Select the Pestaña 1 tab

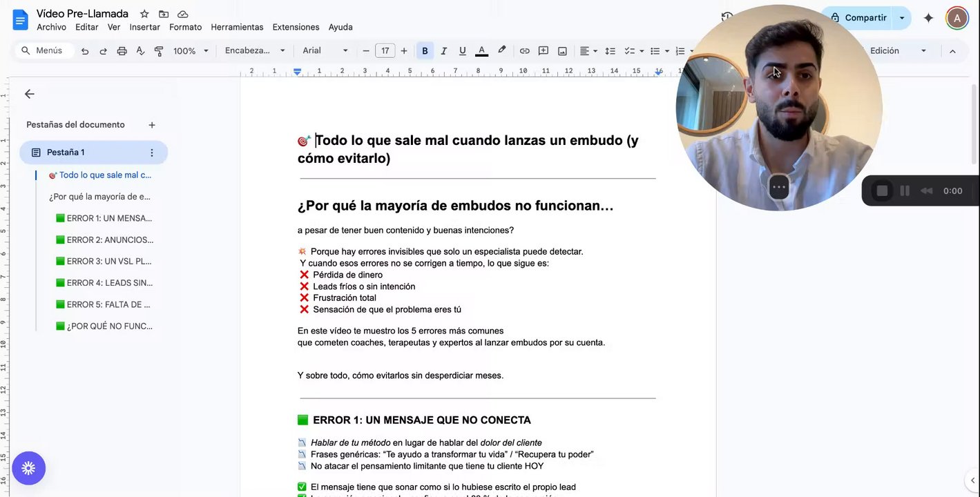pos(93,153)
